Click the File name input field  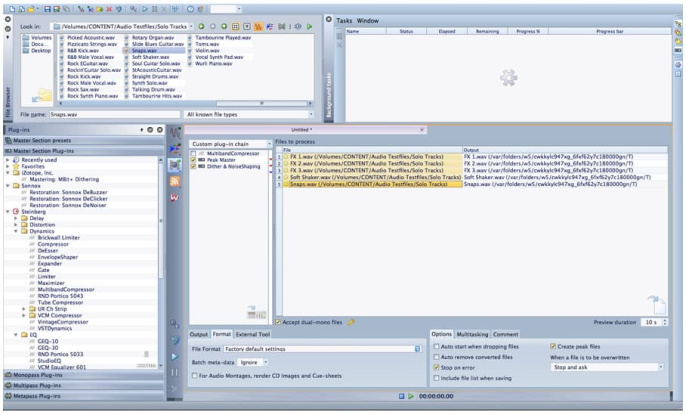coord(115,114)
